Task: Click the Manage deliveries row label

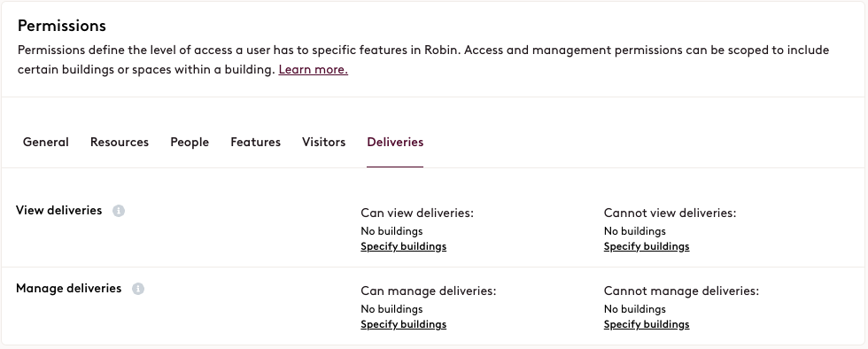Action: (69, 289)
